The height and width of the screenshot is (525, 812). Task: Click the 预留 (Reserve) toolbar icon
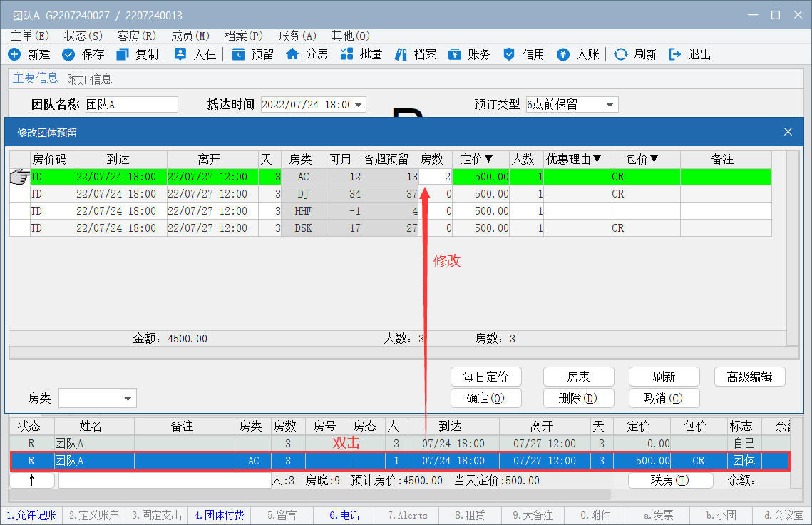238,54
